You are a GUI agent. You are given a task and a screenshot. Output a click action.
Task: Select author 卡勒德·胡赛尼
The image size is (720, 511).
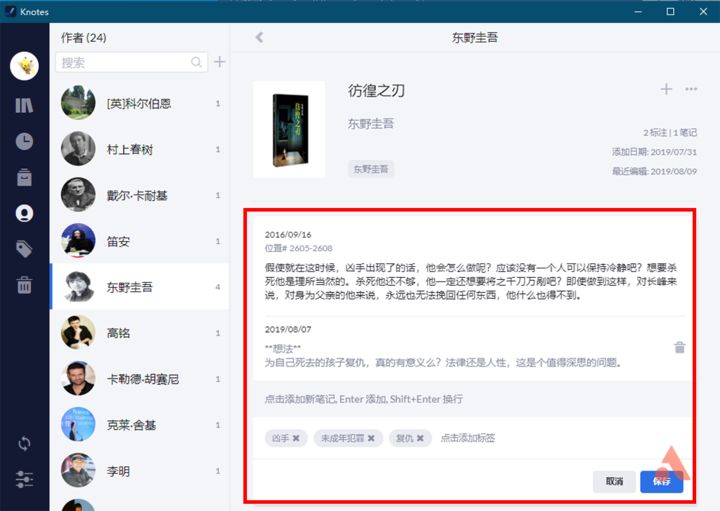point(140,379)
